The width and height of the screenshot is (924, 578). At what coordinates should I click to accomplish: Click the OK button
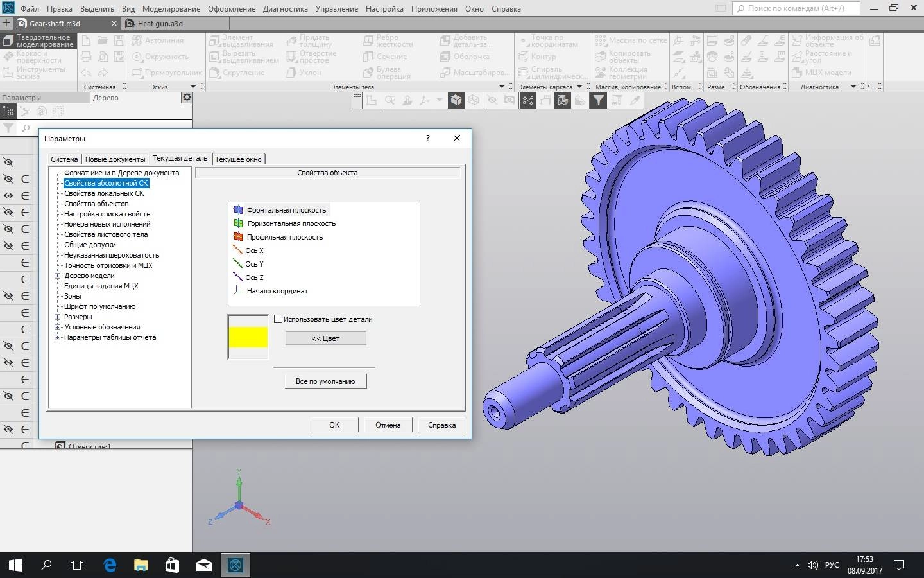tap(334, 425)
